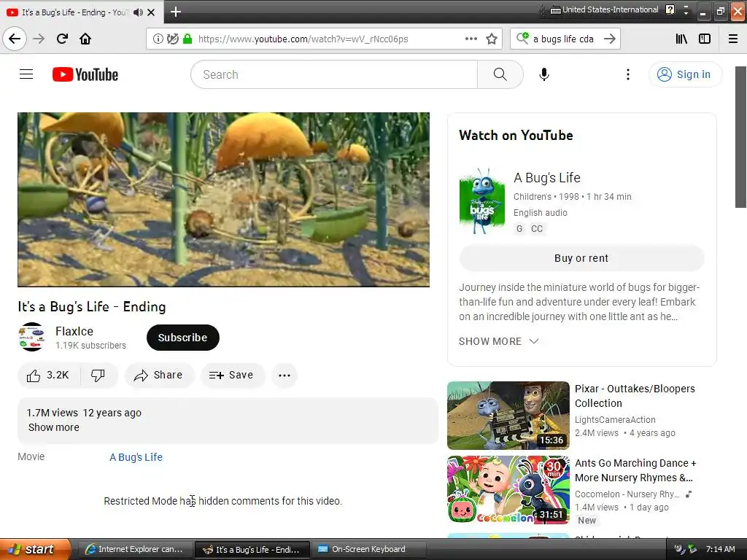Open the FlaxIce channel avatar
This screenshot has height=560, width=747.
coord(32,337)
